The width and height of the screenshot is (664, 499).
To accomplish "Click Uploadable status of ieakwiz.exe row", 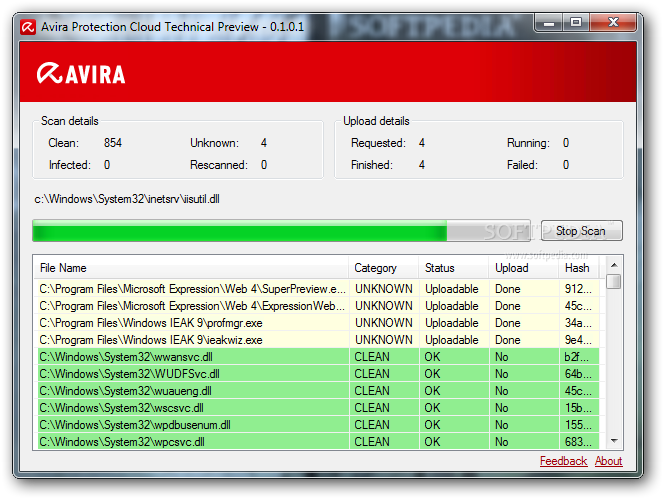I will (452, 340).
